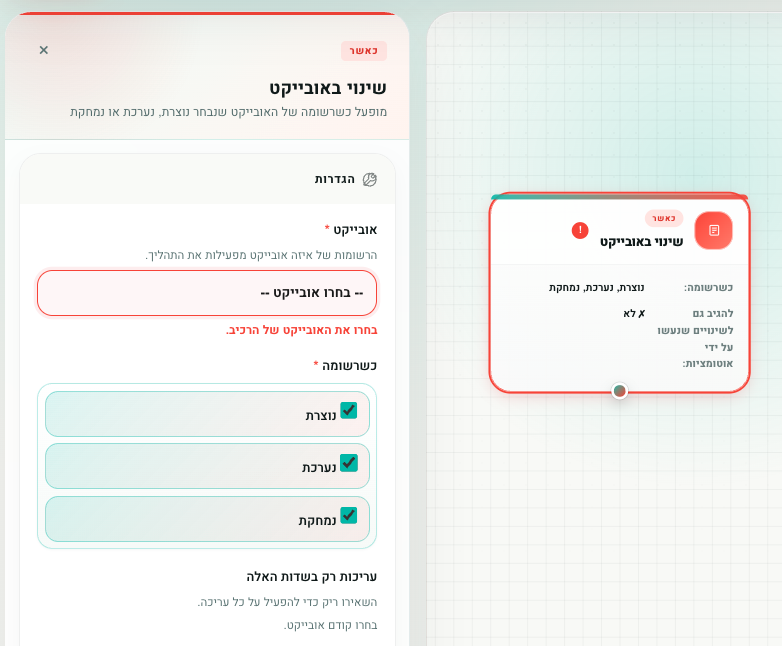Click the בחרו קודם אובייקט hint text

(331, 625)
